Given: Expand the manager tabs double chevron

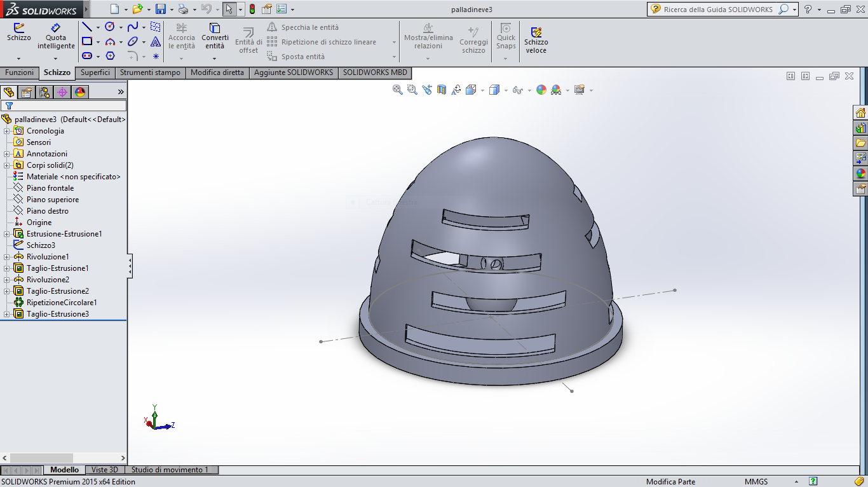Looking at the screenshot, I should pyautogui.click(x=121, y=92).
